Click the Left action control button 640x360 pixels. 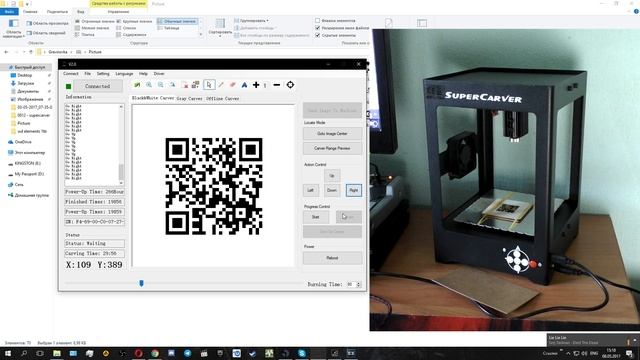coord(311,190)
